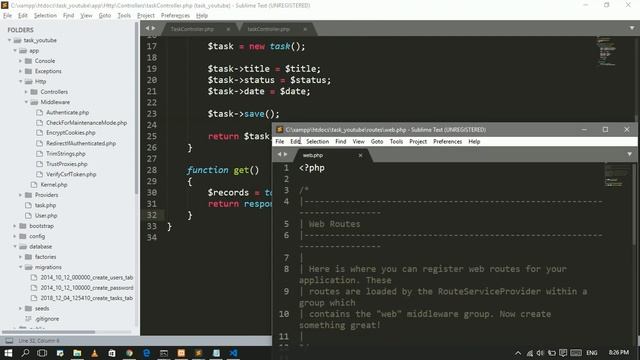The width and height of the screenshot is (640, 360).
Task: Open Visual Studio Code taskbar icon
Action: coord(233,353)
